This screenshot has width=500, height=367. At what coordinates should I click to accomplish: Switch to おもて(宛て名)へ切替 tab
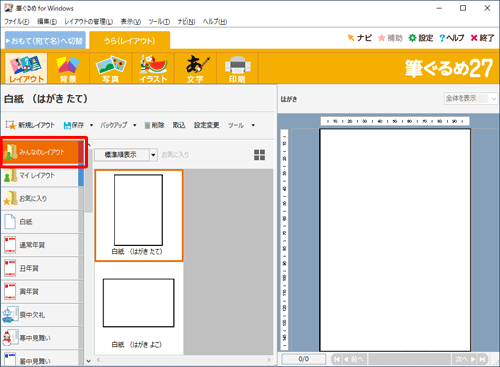pyautogui.click(x=45, y=41)
